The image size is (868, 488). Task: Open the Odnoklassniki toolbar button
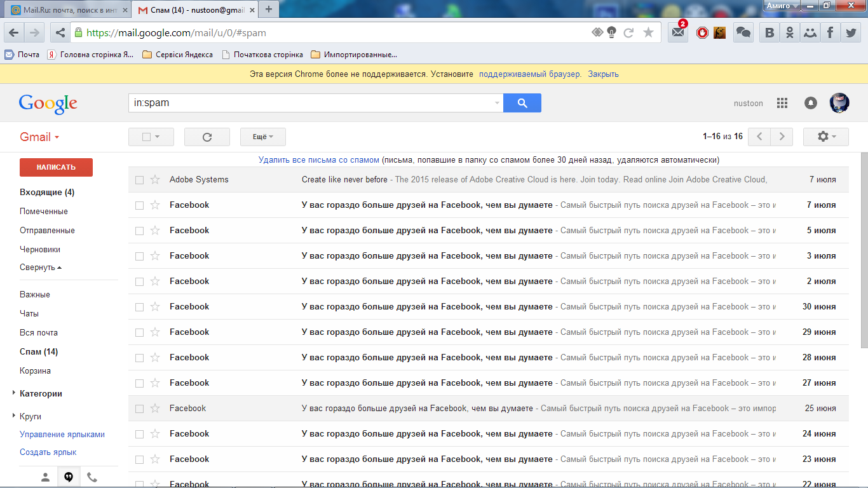click(790, 32)
